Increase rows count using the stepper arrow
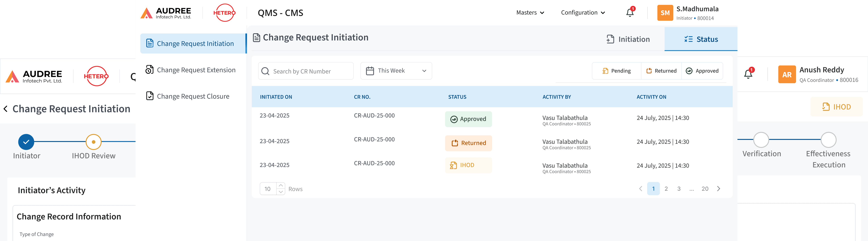This screenshot has width=868, height=241. [x=281, y=185]
